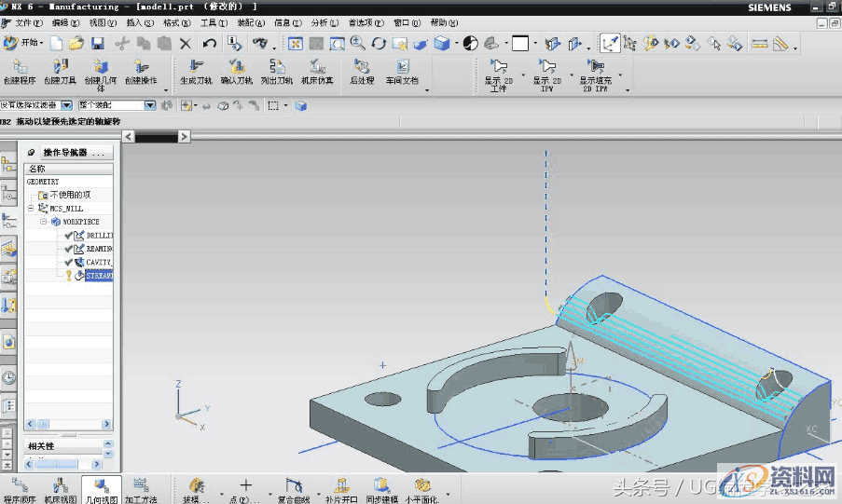
Task: Click the Save file icon
Action: 98,43
